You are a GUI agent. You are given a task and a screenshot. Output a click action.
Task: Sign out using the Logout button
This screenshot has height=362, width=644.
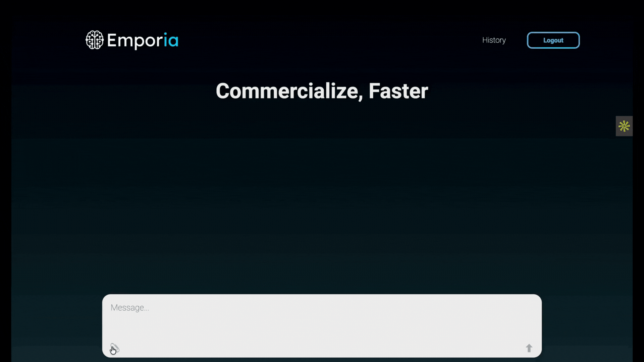point(553,40)
